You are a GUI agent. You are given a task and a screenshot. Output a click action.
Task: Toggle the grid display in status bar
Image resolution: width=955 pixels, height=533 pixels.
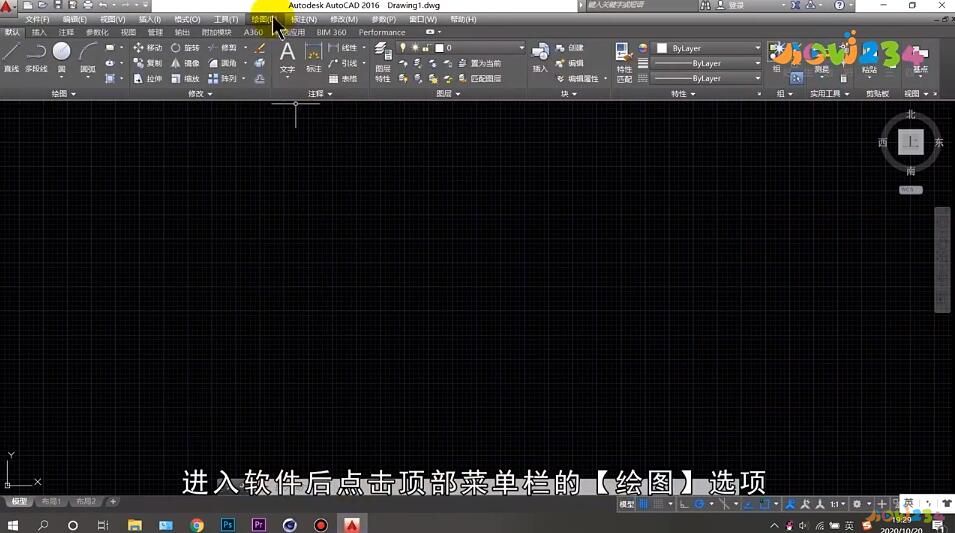643,504
